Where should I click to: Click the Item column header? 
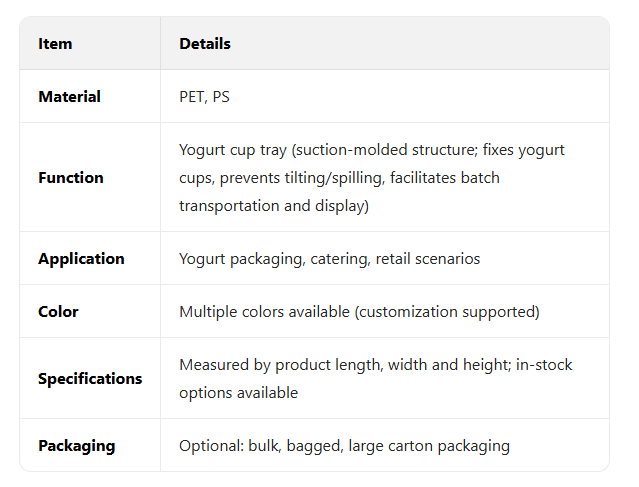55,44
